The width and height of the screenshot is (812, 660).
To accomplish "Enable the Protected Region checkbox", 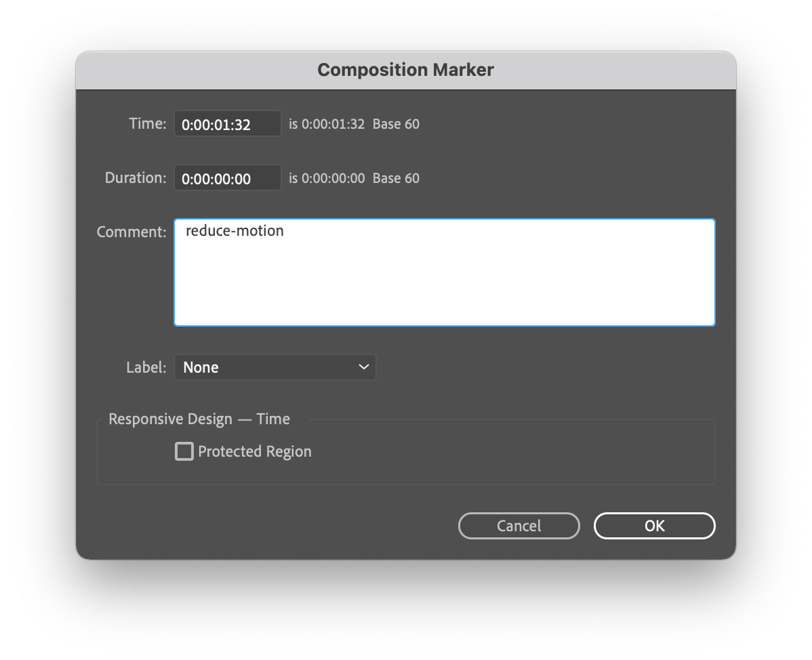I will point(184,451).
